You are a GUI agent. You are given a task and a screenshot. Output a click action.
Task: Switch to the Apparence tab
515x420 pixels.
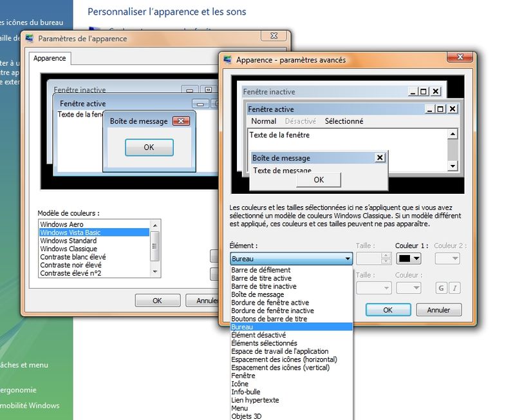(50, 58)
